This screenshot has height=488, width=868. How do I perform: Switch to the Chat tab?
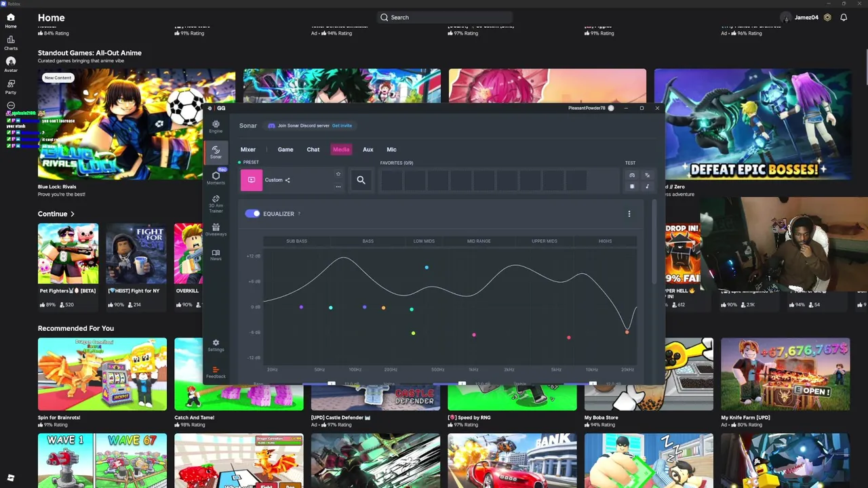click(x=313, y=150)
